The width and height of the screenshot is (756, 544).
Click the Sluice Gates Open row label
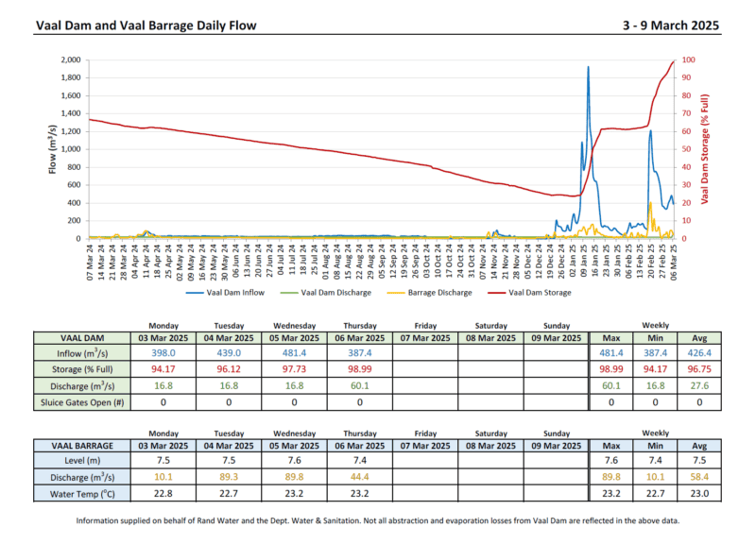[80, 401]
